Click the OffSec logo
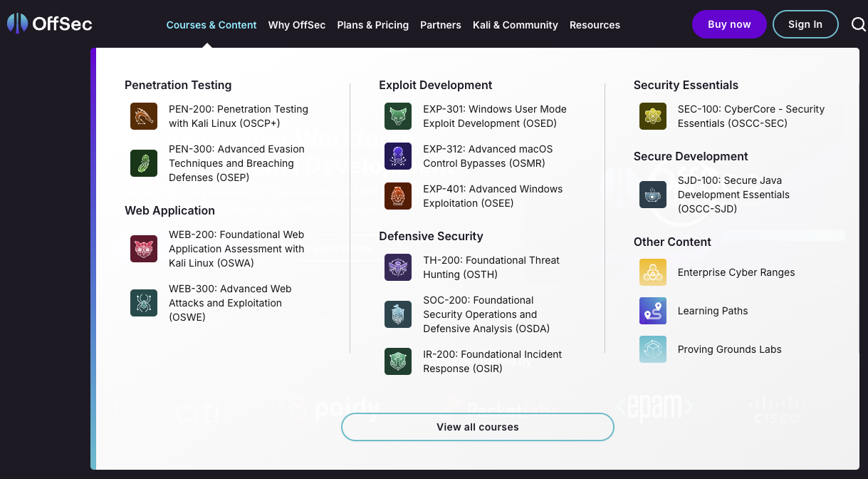 pyautogui.click(x=50, y=24)
